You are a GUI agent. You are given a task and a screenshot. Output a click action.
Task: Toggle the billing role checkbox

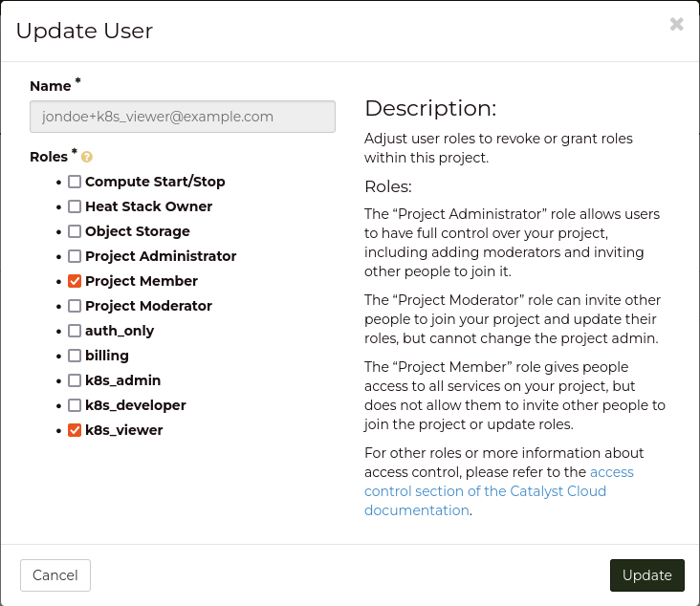click(x=75, y=356)
